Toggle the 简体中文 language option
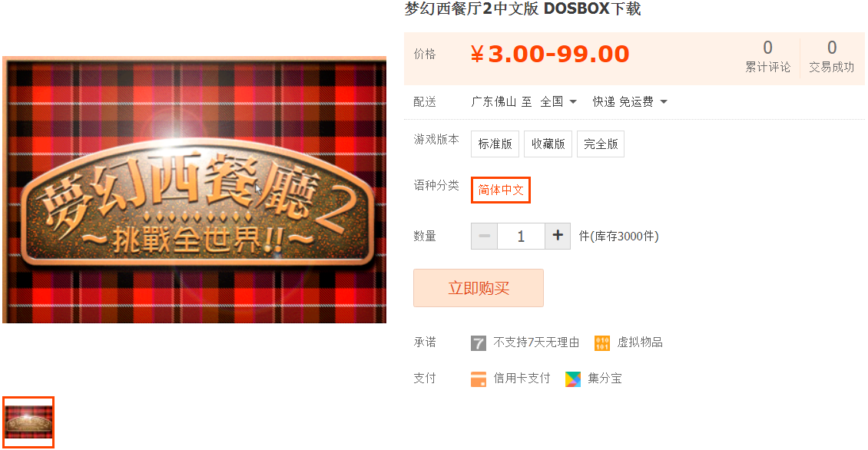The width and height of the screenshot is (868, 450). pyautogui.click(x=500, y=190)
